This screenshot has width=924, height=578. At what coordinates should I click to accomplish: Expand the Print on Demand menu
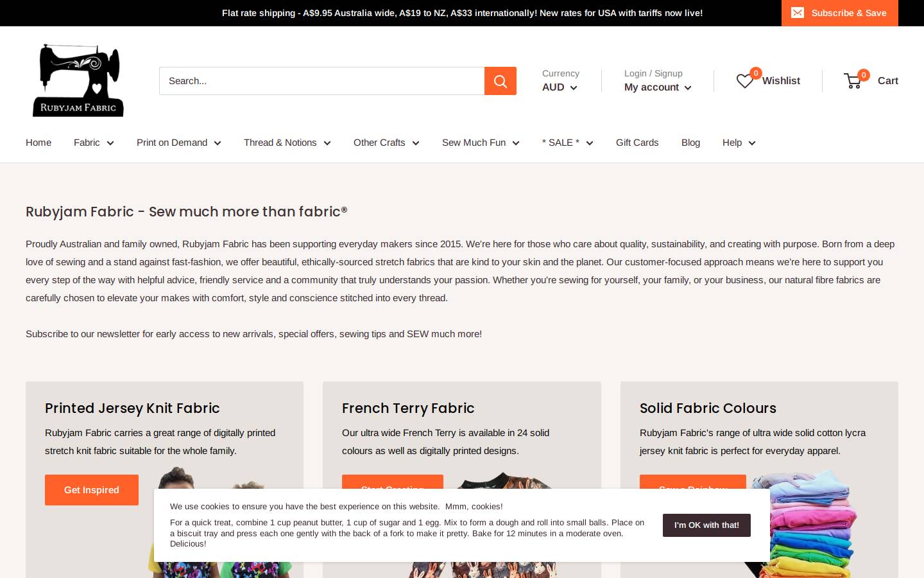[x=178, y=143]
